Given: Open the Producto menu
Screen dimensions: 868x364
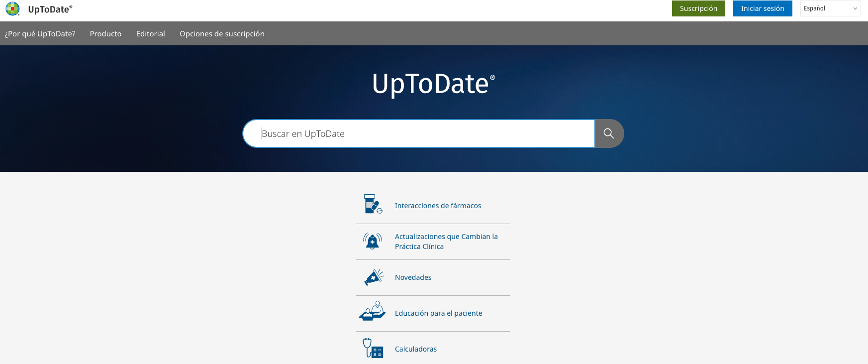Looking at the screenshot, I should [105, 34].
